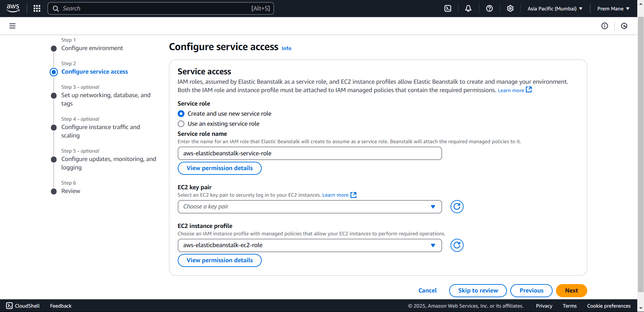Open the EC2 instance profile dropdown
The height and width of the screenshot is (312, 644).
pos(310,245)
